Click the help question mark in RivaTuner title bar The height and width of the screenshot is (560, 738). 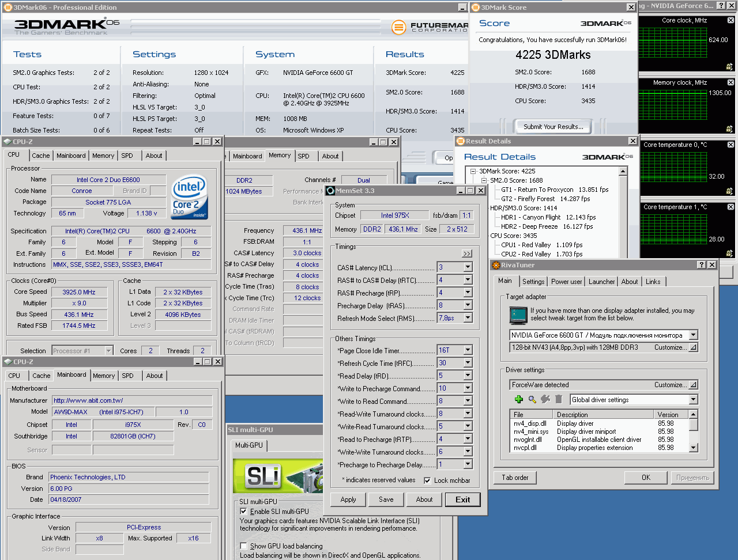(x=701, y=265)
